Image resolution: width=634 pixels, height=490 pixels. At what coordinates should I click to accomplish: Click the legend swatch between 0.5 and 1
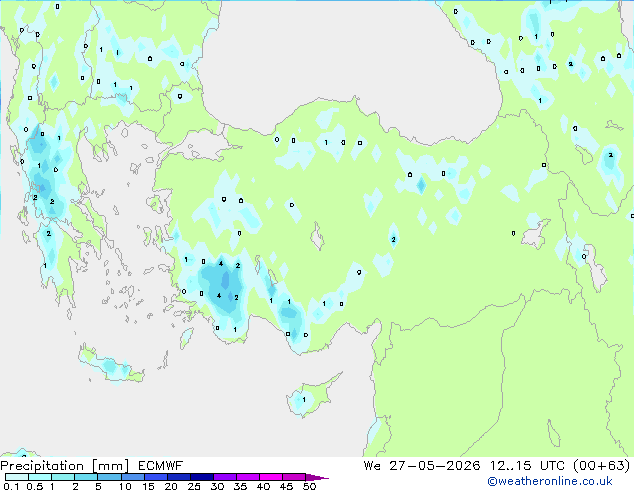[x=40, y=477]
